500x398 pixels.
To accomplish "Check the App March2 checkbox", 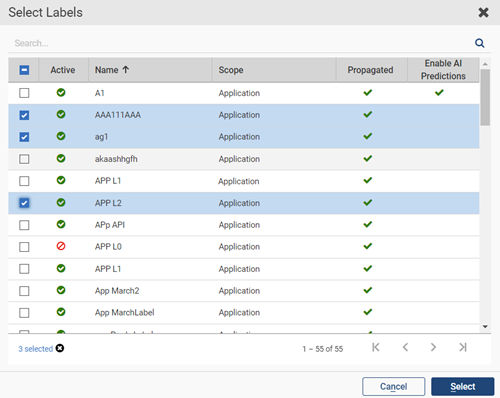I will [x=24, y=291].
